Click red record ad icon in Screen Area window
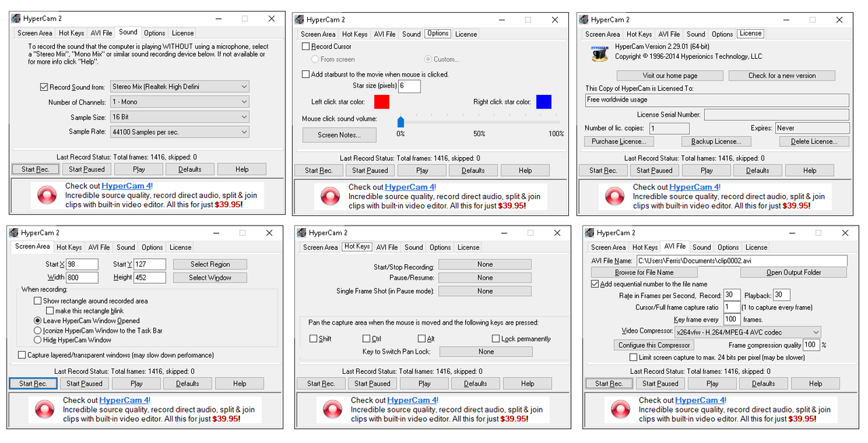 click(x=45, y=409)
